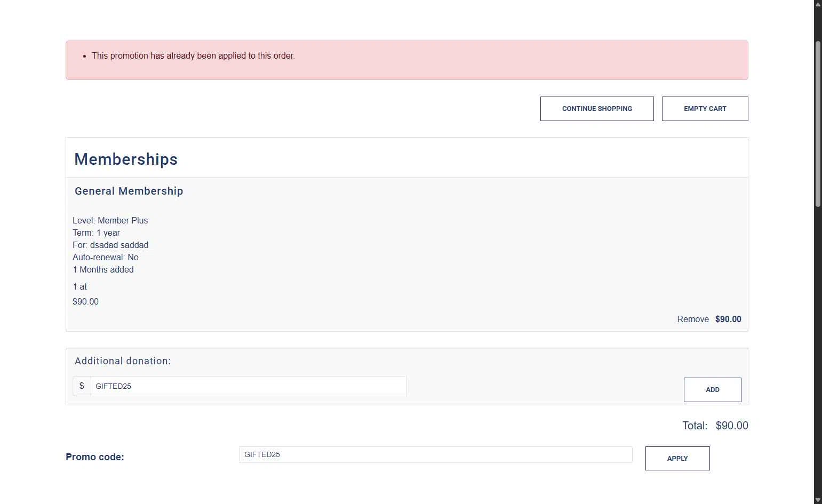Click the Total: $90.00 amount
The width and height of the screenshot is (822, 504).
[x=732, y=426]
